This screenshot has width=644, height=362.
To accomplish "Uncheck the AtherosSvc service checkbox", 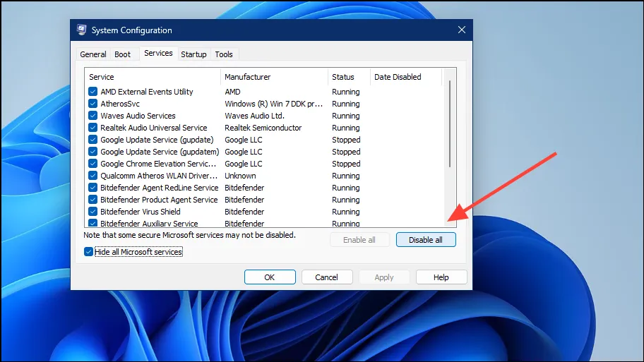I will (93, 104).
